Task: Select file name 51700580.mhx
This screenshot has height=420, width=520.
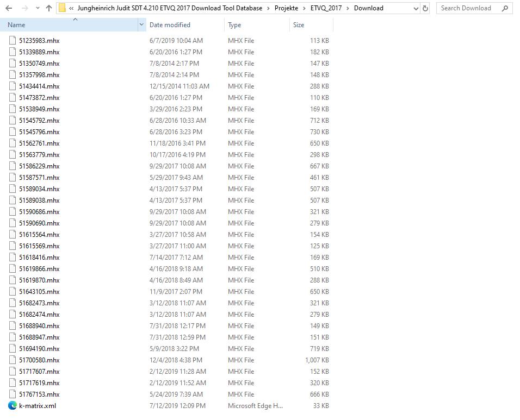Action: click(39, 360)
